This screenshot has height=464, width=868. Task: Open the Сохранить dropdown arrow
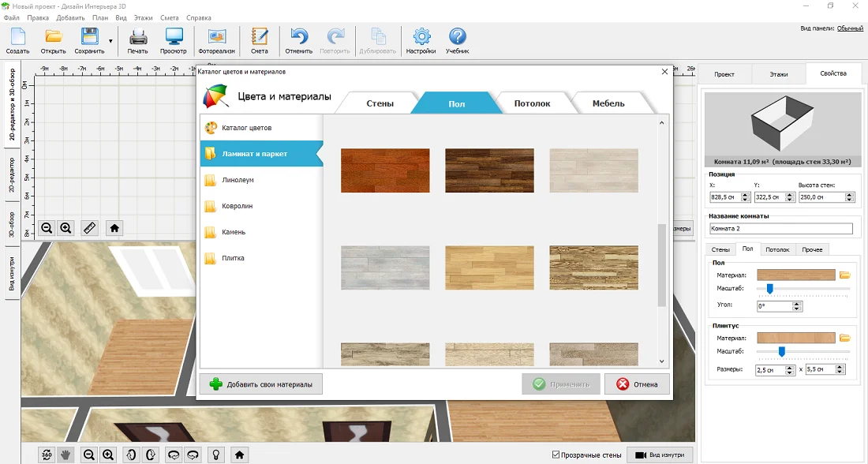click(x=110, y=41)
